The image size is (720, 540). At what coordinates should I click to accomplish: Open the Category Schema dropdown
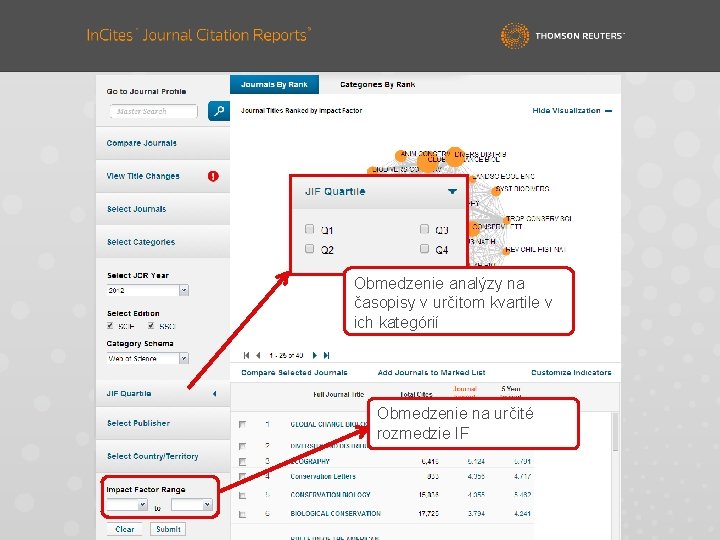[148, 358]
